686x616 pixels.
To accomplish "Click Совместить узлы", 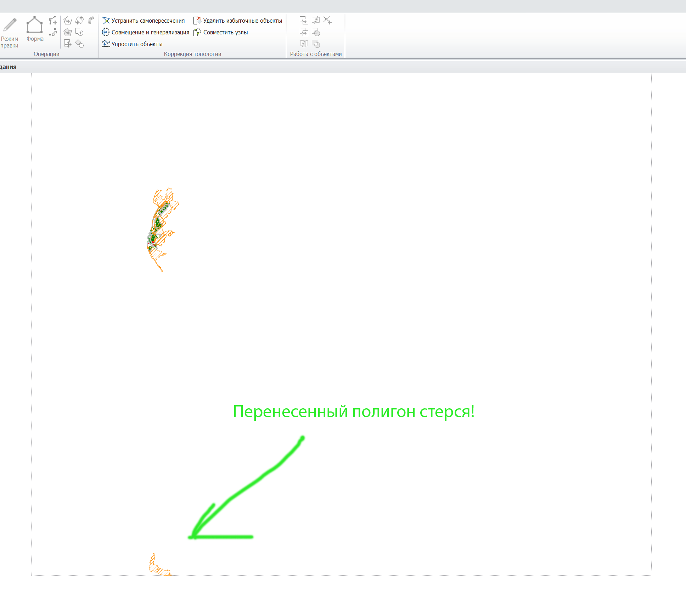I will click(x=221, y=32).
